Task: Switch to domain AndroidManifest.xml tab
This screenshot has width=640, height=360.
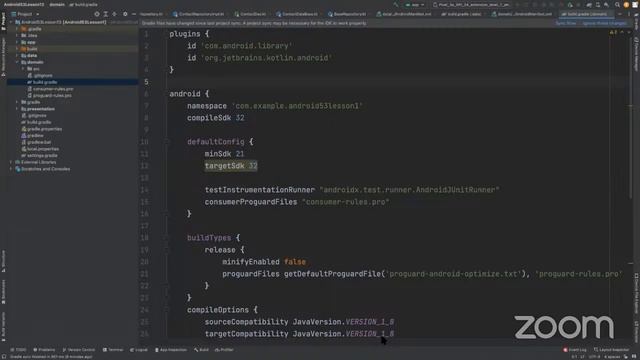Action: pyautogui.click(x=521, y=14)
